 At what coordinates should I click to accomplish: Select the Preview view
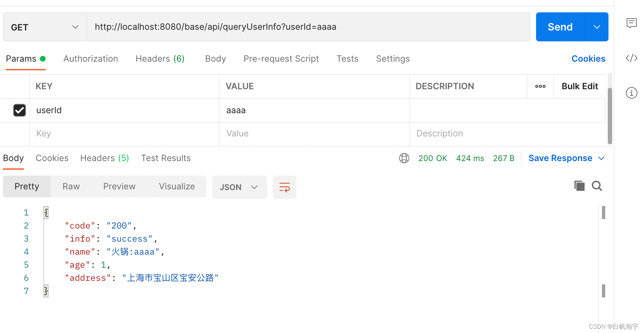119,186
